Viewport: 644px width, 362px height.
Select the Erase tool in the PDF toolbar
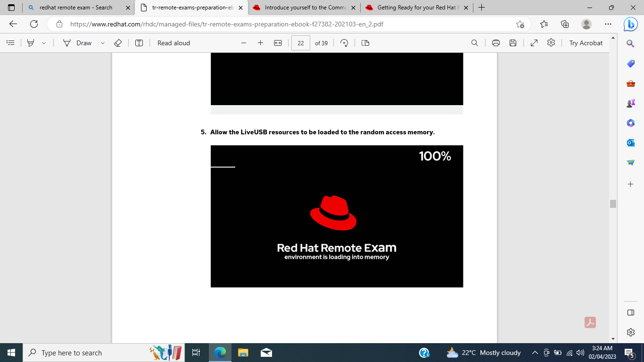click(x=118, y=43)
